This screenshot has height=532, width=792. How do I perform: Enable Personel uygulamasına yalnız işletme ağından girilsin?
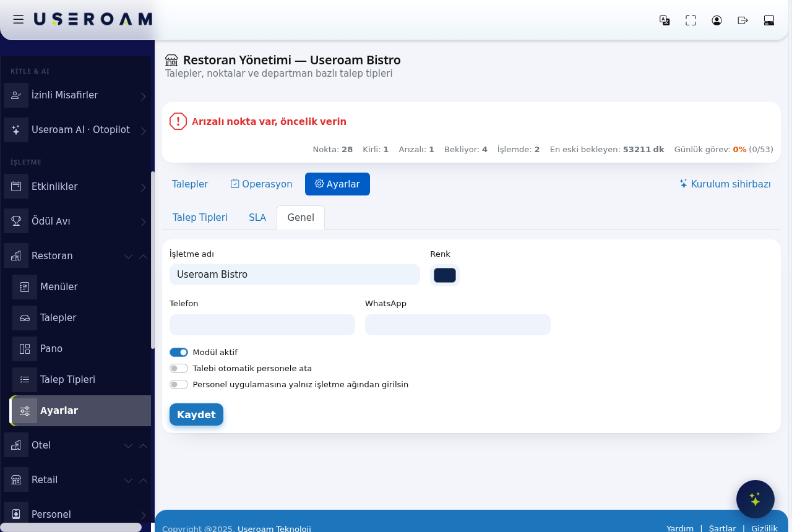(179, 384)
